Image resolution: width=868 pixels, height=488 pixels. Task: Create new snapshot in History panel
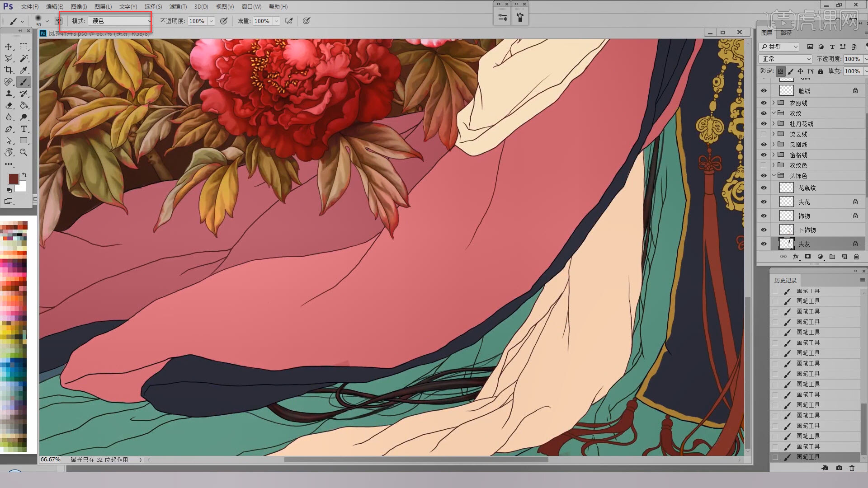click(839, 468)
